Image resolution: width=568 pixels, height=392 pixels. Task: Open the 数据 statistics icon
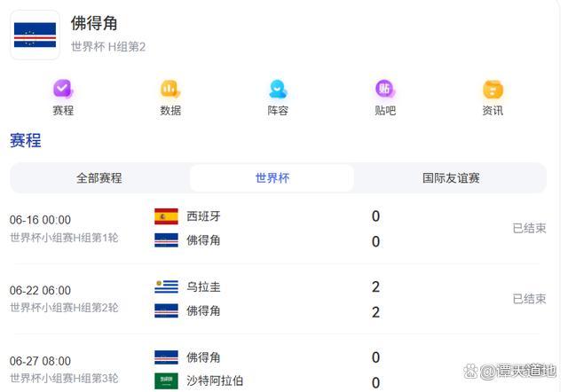[x=170, y=89]
